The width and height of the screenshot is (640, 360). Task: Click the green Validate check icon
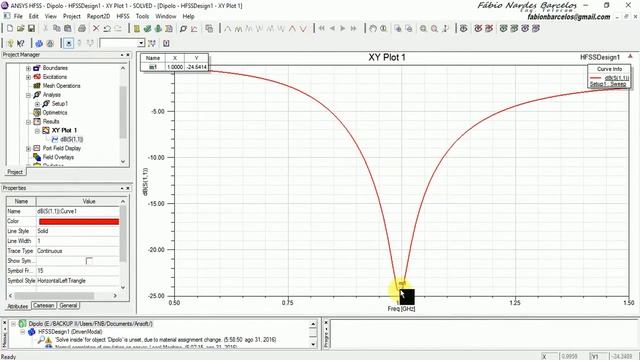click(x=147, y=29)
